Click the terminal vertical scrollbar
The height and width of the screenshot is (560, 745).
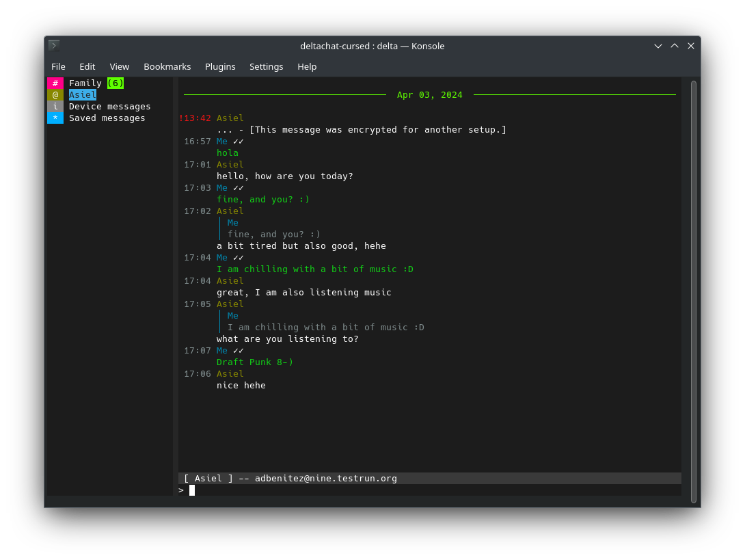[693, 291]
